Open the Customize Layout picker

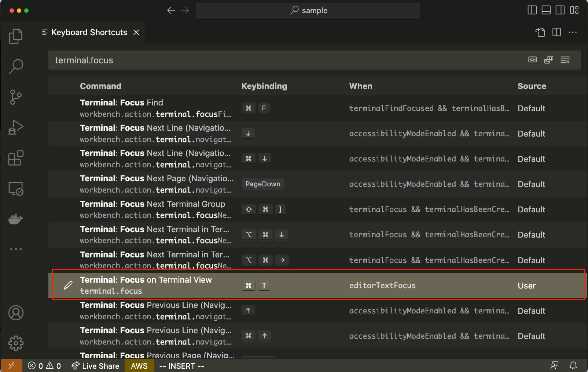pyautogui.click(x=574, y=10)
